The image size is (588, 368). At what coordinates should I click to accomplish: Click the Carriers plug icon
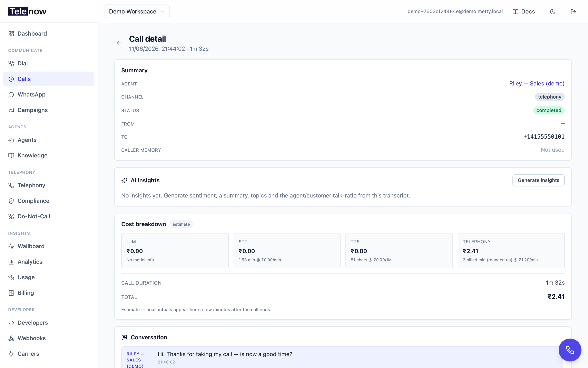tap(11, 354)
